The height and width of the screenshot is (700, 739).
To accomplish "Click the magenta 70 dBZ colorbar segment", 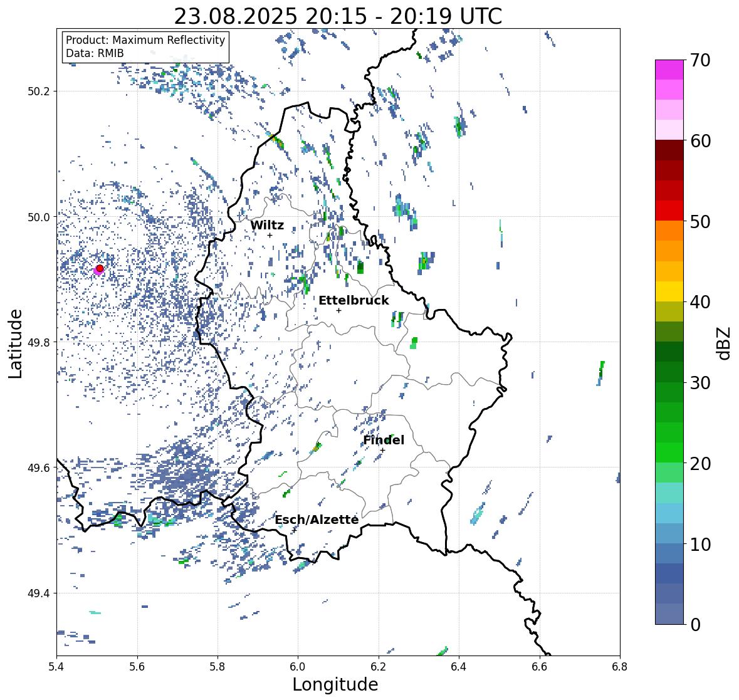I will click(669, 70).
